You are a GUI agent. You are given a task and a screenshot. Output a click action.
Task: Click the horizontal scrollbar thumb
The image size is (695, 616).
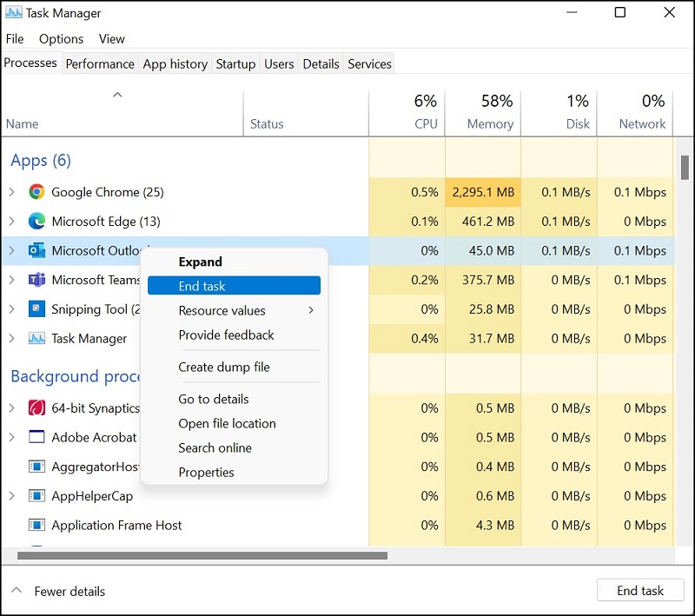(202, 555)
